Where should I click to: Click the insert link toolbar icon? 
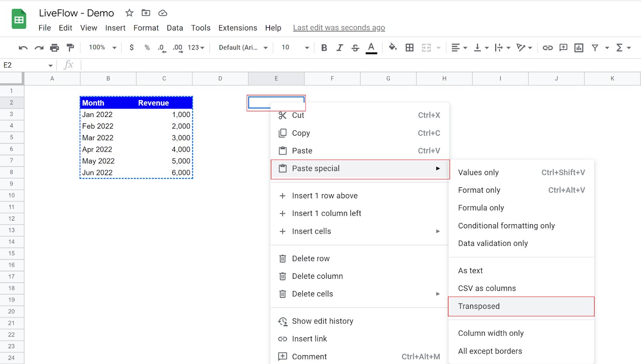click(x=547, y=48)
